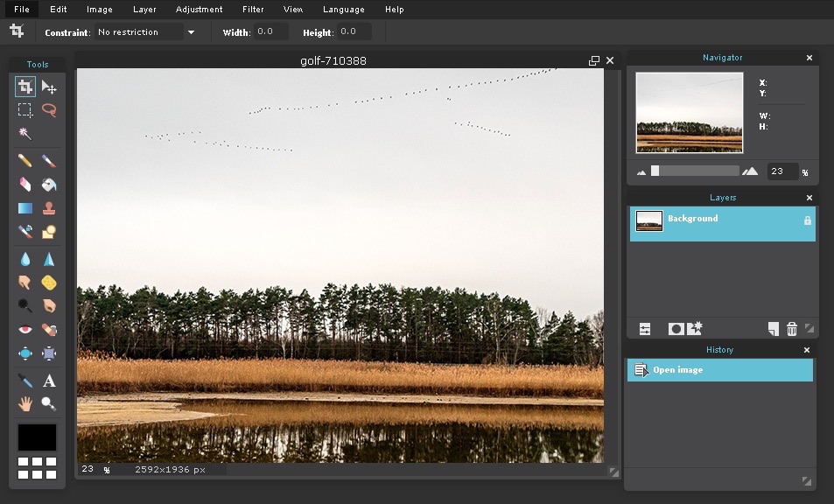Select the Type tool

49,381
